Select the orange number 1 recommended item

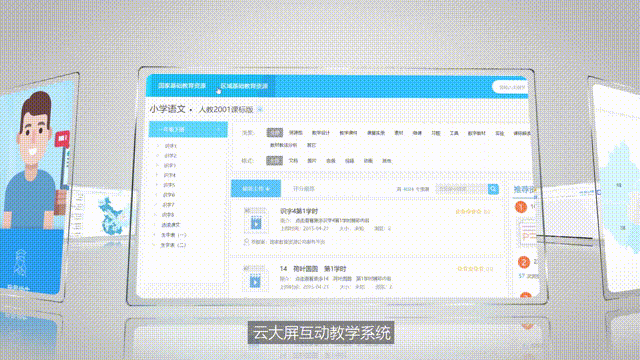coord(521,207)
